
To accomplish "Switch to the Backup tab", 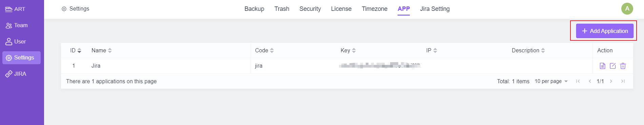I will [254, 9].
